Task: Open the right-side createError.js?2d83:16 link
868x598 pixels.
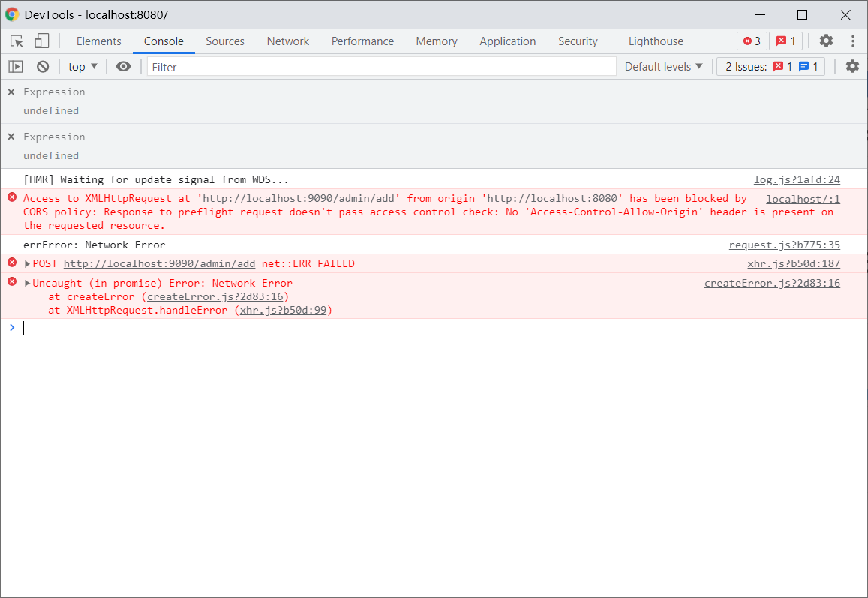Action: coord(772,283)
